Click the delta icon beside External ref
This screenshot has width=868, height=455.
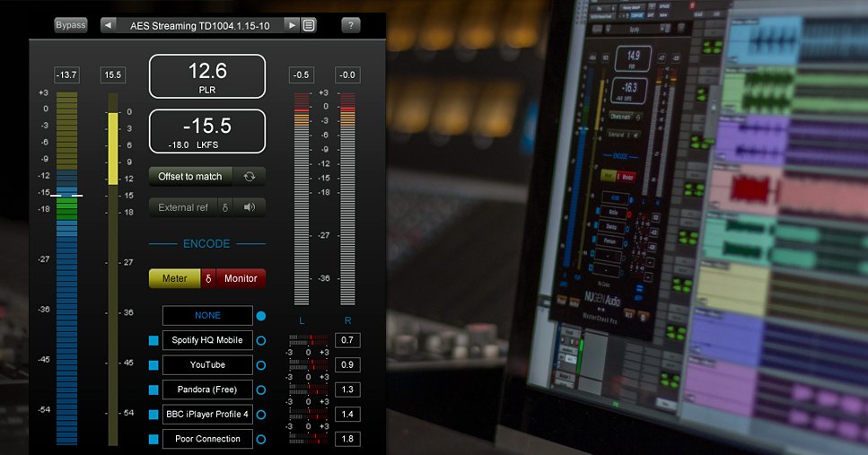(225, 207)
